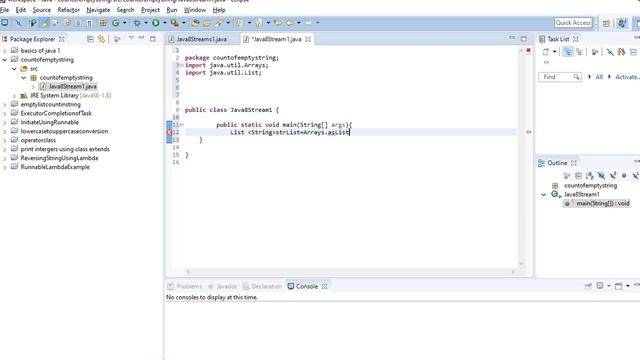Click the Search flashlight toolbar icon
Image resolution: width=640 pixels, height=360 pixels.
click(219, 23)
